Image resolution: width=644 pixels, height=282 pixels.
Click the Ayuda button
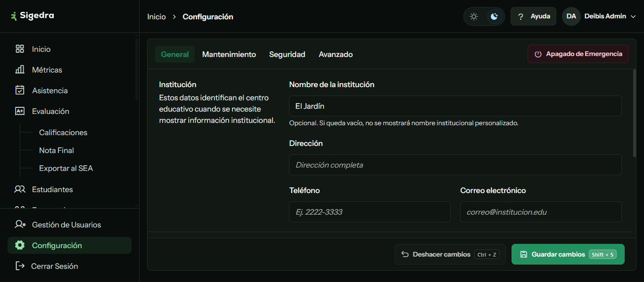[533, 16]
